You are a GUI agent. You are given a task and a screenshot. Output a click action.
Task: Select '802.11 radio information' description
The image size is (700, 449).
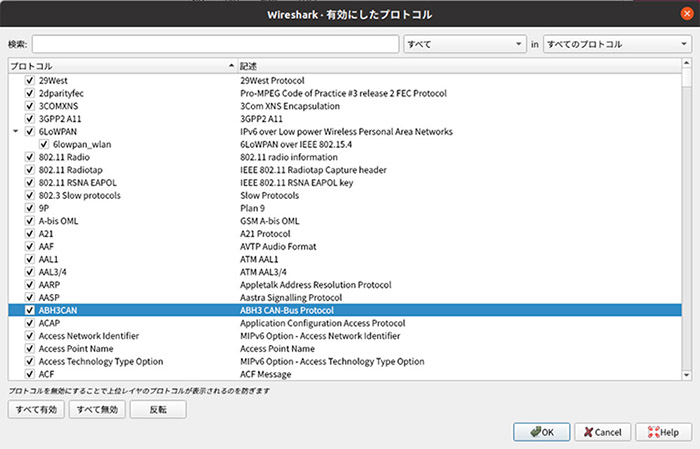pos(289,157)
